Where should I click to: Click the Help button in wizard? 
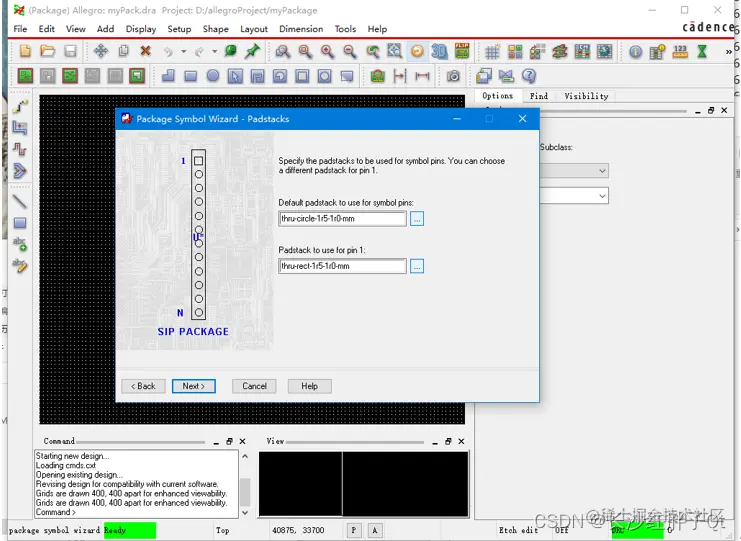tap(310, 386)
